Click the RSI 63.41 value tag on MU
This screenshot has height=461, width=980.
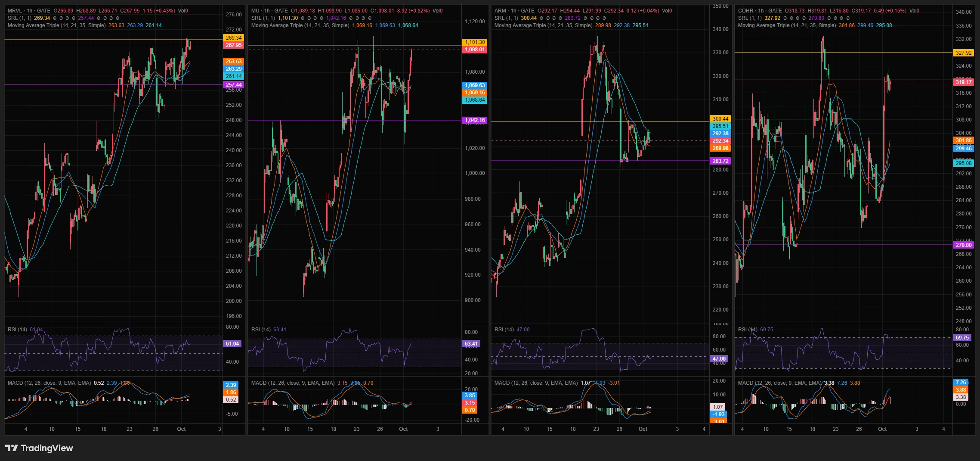(x=471, y=344)
